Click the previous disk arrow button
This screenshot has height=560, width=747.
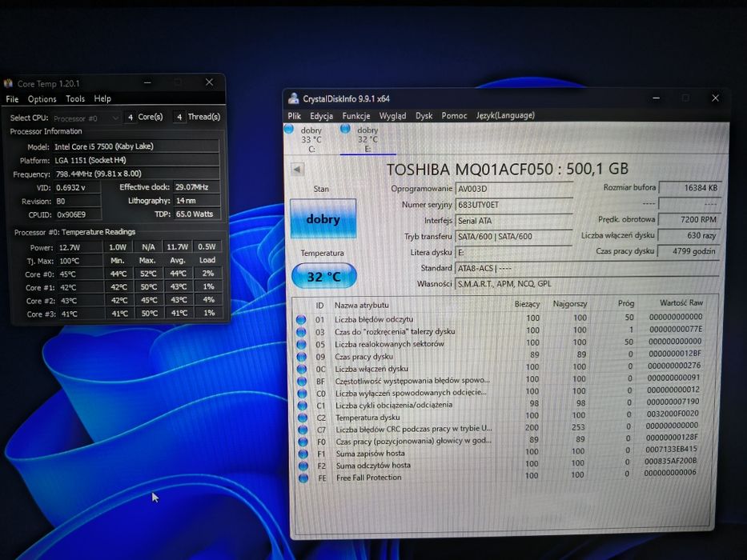[297, 169]
